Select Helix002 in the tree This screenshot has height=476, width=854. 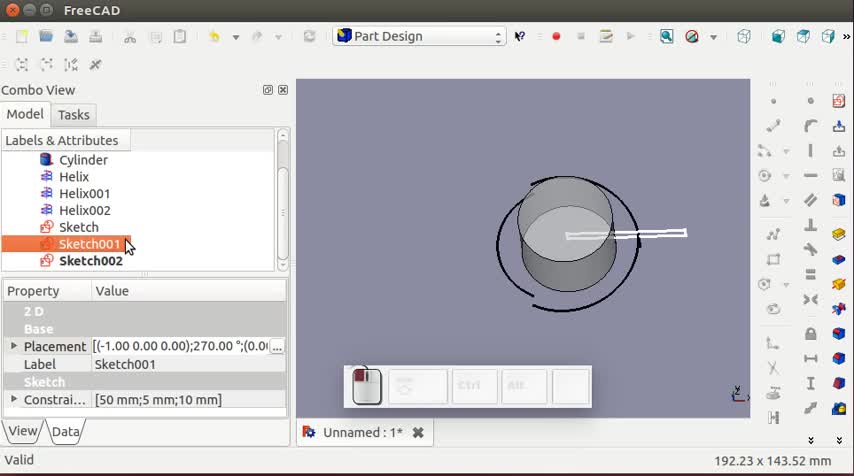[84, 211]
